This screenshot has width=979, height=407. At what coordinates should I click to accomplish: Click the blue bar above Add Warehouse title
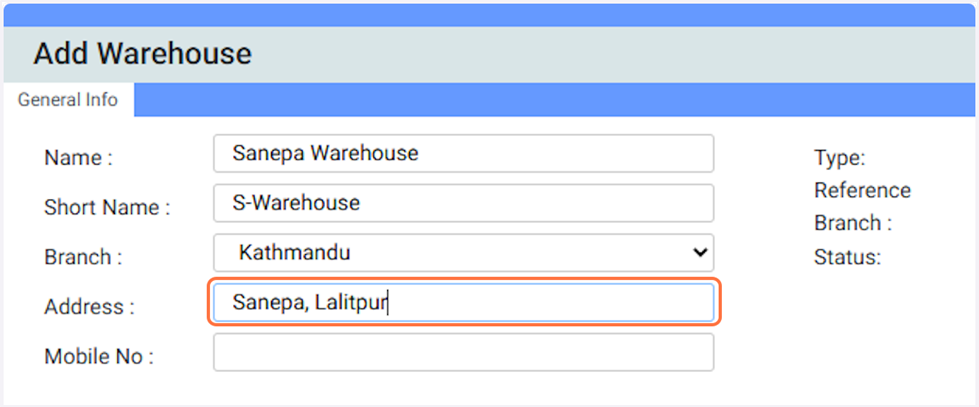coord(489,14)
